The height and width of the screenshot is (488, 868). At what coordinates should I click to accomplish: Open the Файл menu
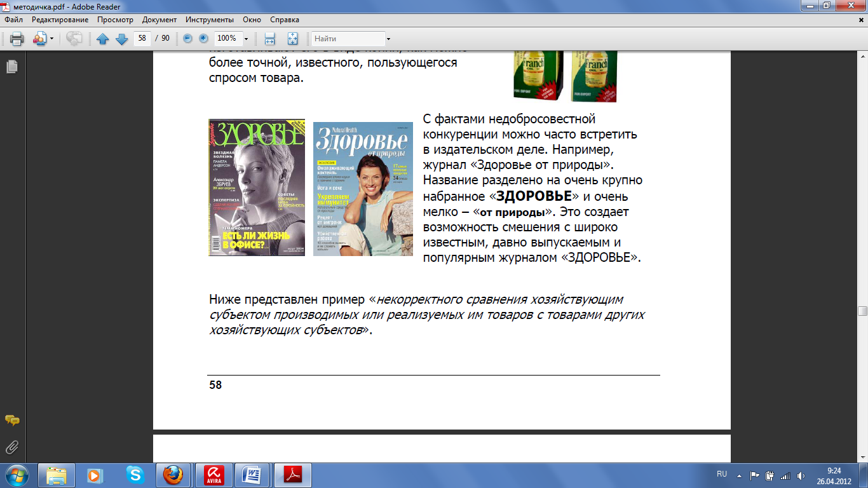(14, 20)
